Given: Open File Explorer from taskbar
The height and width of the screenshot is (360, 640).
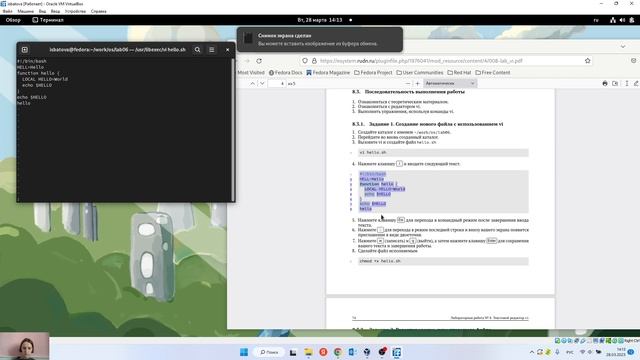Looking at the screenshot, I should [308, 352].
